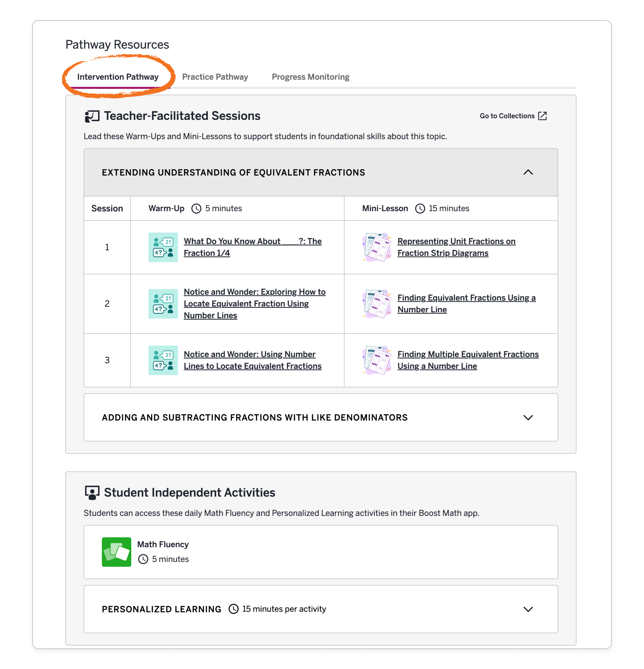Click the clock icon under Math Fluency
Screen dimensions: 644x669
pyautogui.click(x=143, y=559)
